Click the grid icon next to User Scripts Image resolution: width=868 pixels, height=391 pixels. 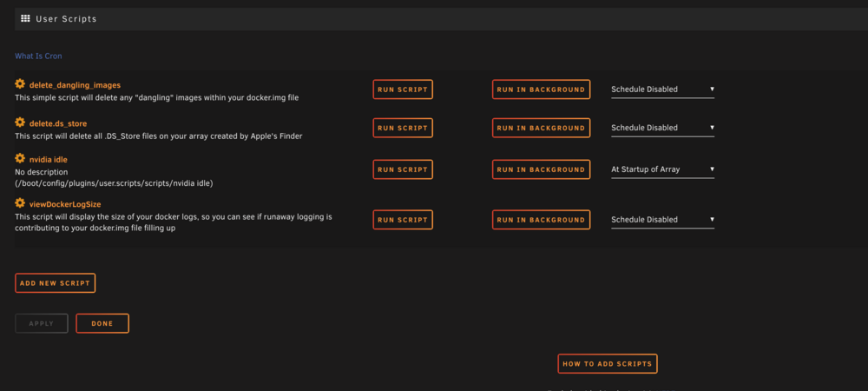(25, 19)
